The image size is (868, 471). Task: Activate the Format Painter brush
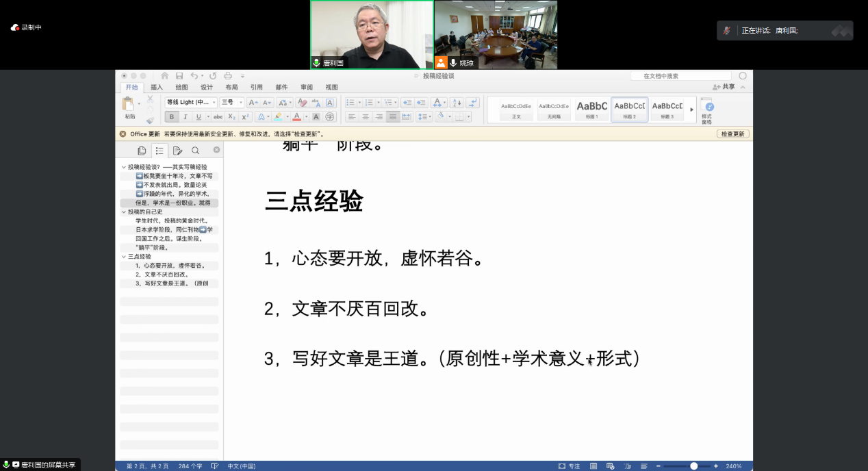(150, 120)
